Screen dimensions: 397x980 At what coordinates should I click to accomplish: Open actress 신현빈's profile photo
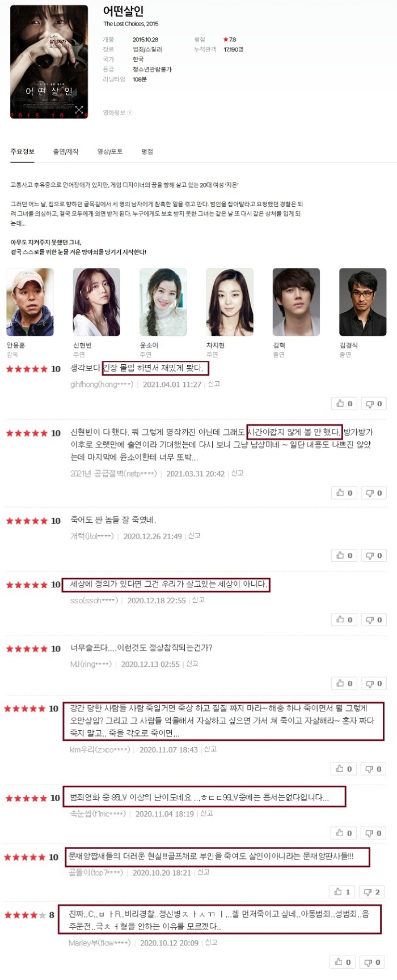pyautogui.click(x=96, y=302)
